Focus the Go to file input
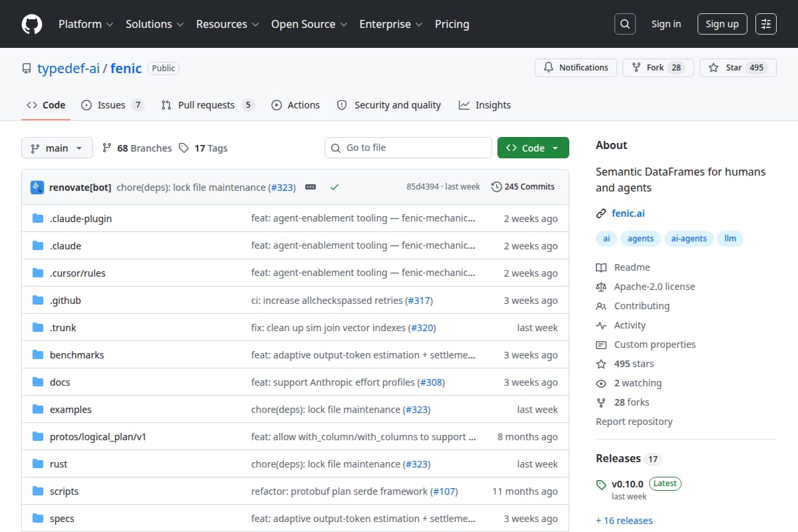 coord(408,148)
